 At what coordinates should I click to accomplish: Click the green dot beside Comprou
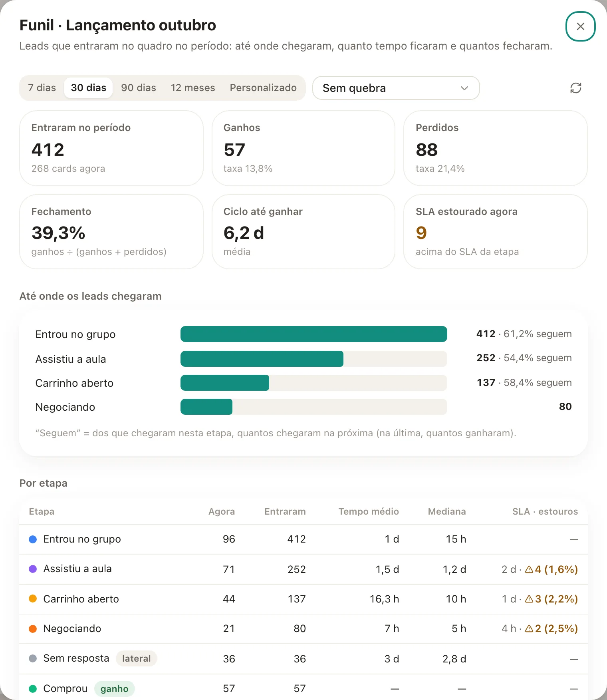[33, 689]
